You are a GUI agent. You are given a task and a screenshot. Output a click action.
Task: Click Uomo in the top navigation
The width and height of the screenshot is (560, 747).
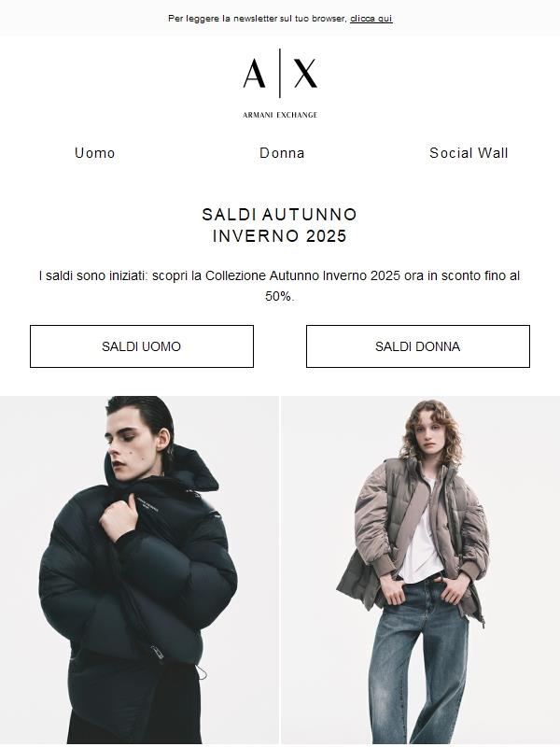(94, 152)
